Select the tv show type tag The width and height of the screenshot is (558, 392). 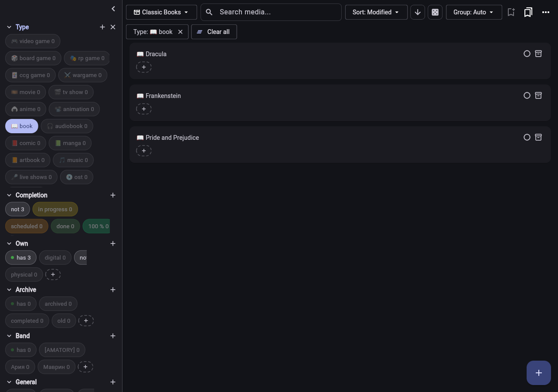(71, 92)
